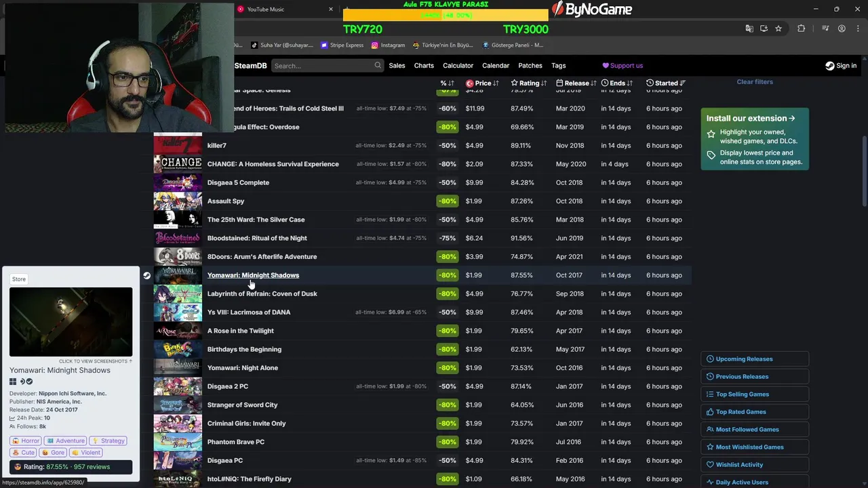
Task: Sort by the Release column header
Action: tap(576, 83)
